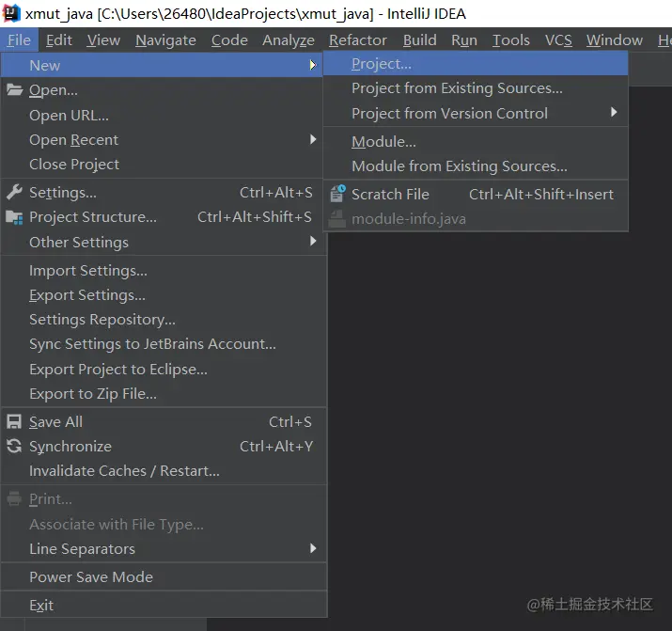Open the Refactor menu

[358, 39]
